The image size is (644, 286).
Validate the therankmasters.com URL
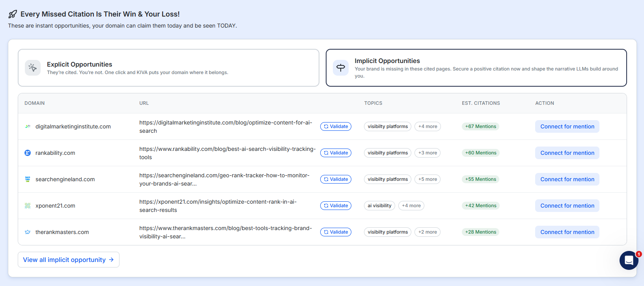pos(336,232)
